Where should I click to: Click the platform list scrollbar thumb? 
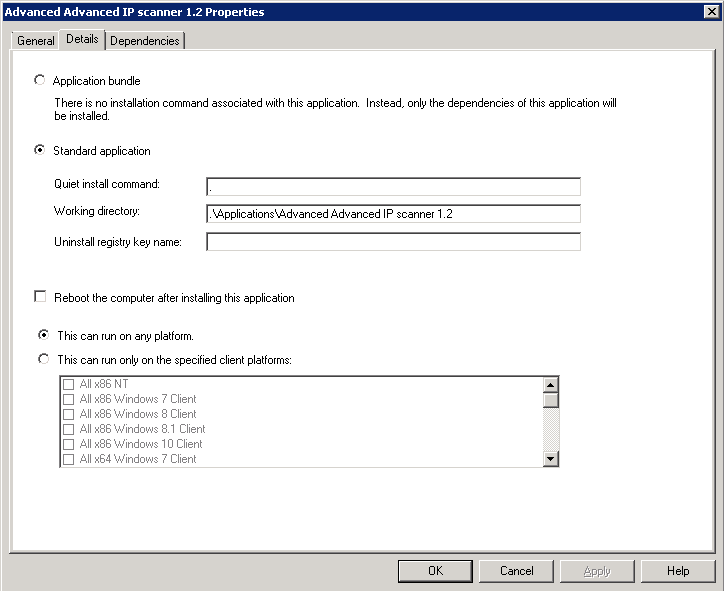point(550,400)
